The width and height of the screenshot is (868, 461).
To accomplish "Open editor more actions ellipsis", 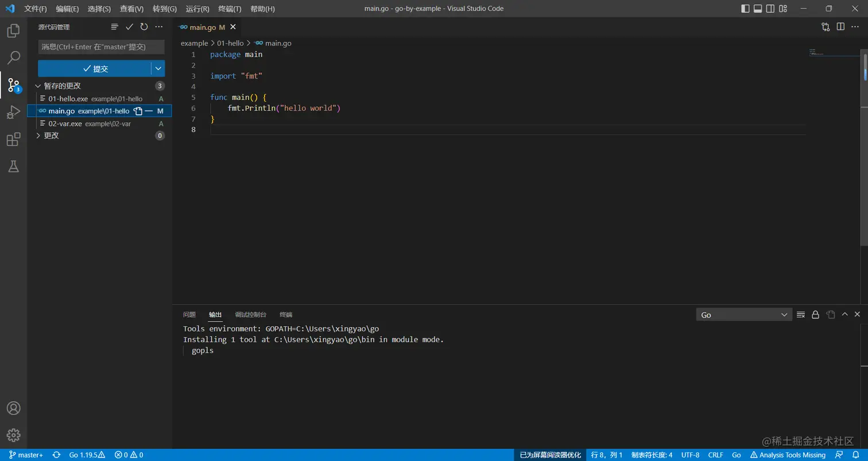I will click(855, 27).
